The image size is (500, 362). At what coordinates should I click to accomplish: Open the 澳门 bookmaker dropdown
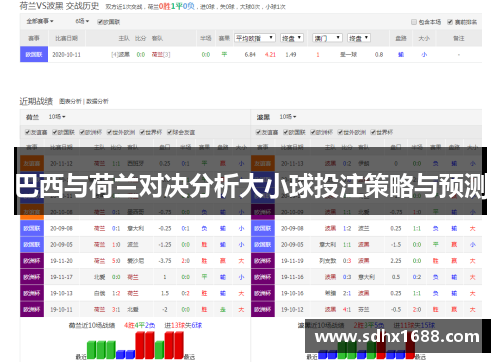(328, 38)
